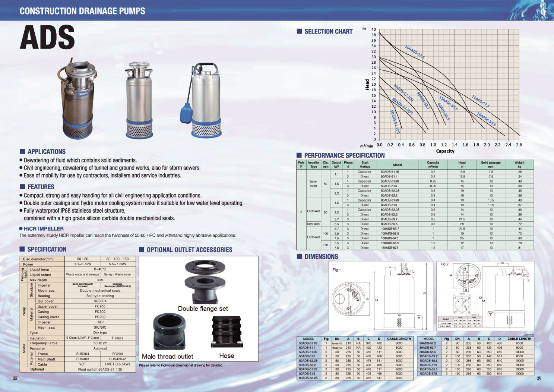Click the 'Float switch 50ADS-51.1(S)' optional cell

[x=100, y=369]
